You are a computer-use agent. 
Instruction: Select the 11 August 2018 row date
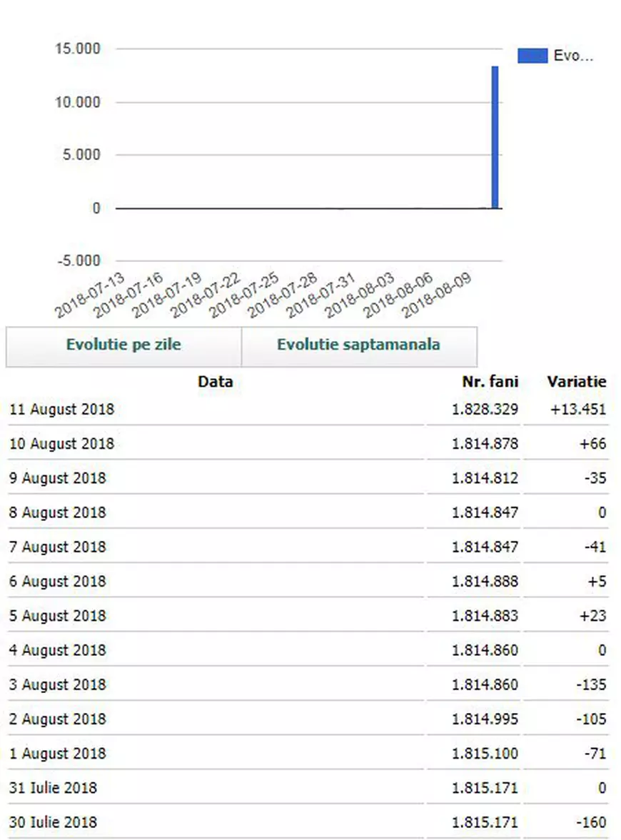(61, 410)
